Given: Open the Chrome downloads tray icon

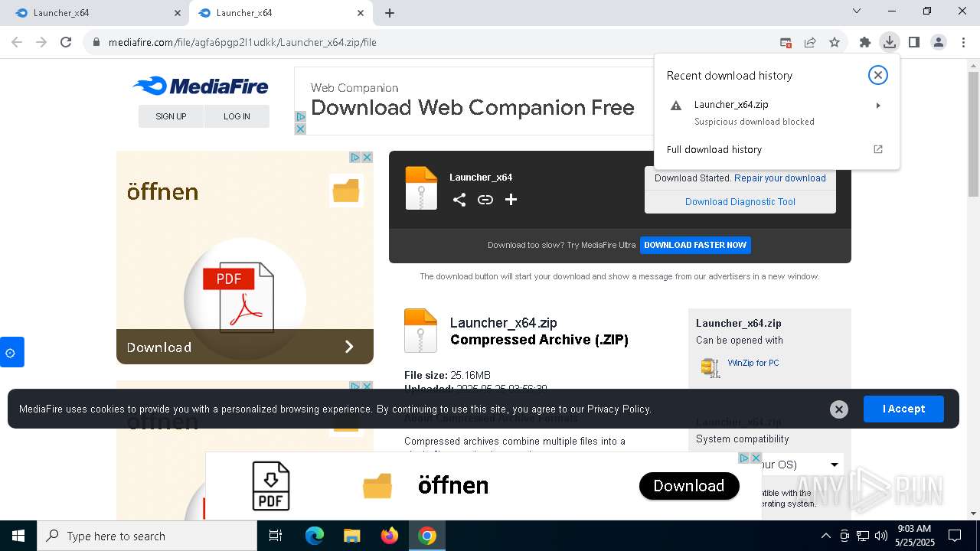Looking at the screenshot, I should tap(889, 42).
